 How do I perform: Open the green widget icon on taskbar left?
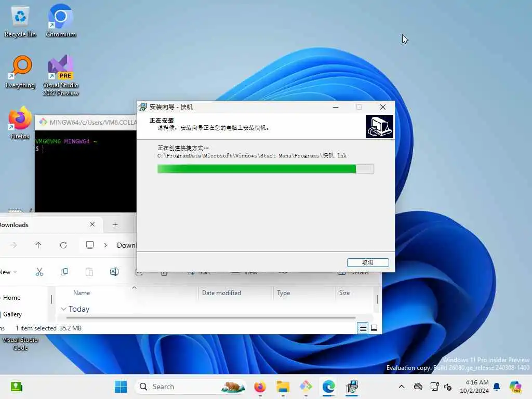[16, 387]
